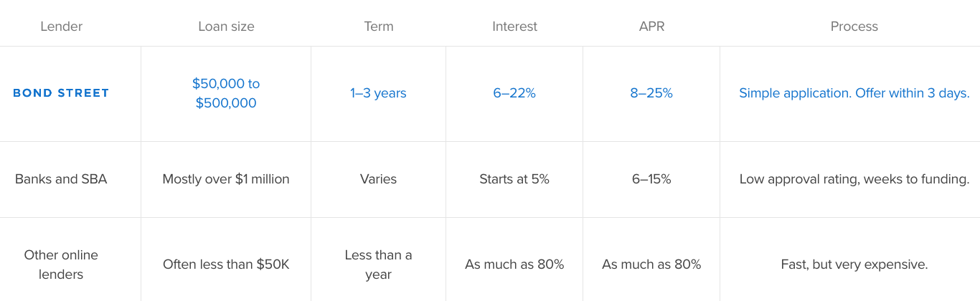Select the Interest column header
Viewport: 980px width, 301px height.
514,27
